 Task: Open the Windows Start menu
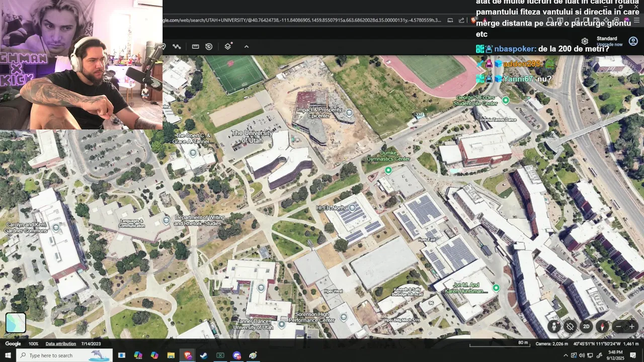point(8,355)
